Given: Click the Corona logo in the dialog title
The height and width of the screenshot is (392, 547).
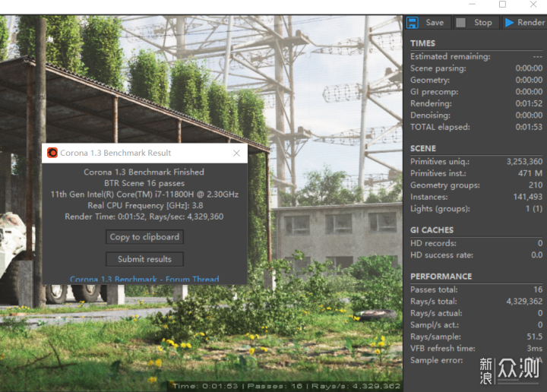Looking at the screenshot, I should pyautogui.click(x=52, y=153).
